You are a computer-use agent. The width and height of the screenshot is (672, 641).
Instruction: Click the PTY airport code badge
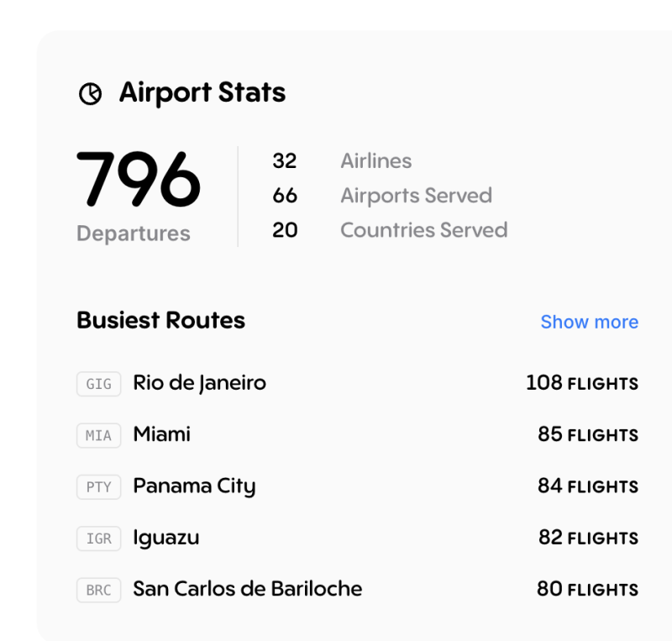click(98, 487)
